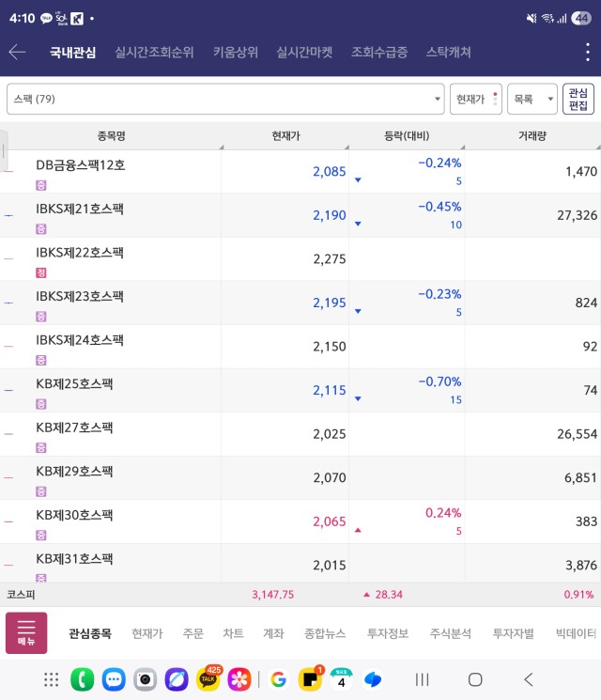The width and height of the screenshot is (601, 700).
Task: Select the KB제27호스팩 stock name
Action: tap(74, 428)
